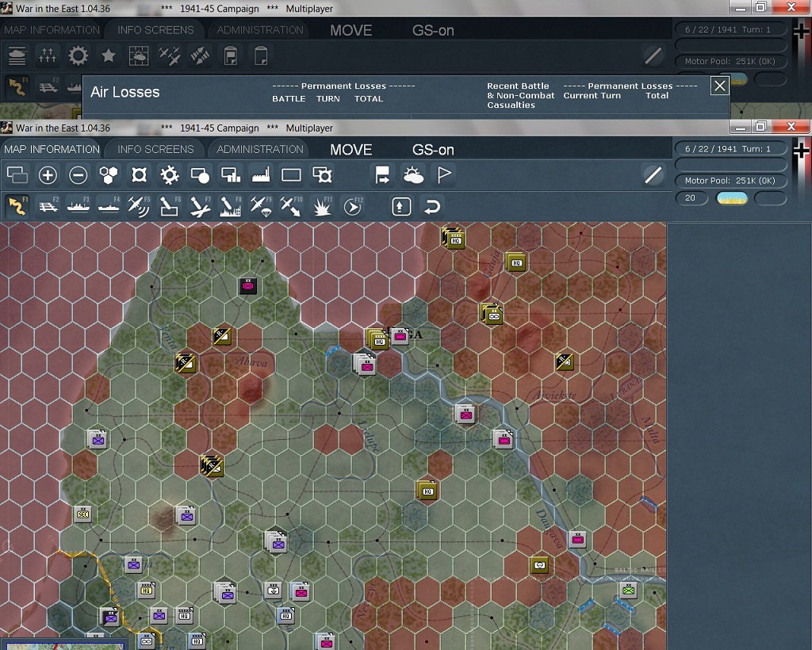Select F6 Bomb unit mode

[x=170, y=206]
